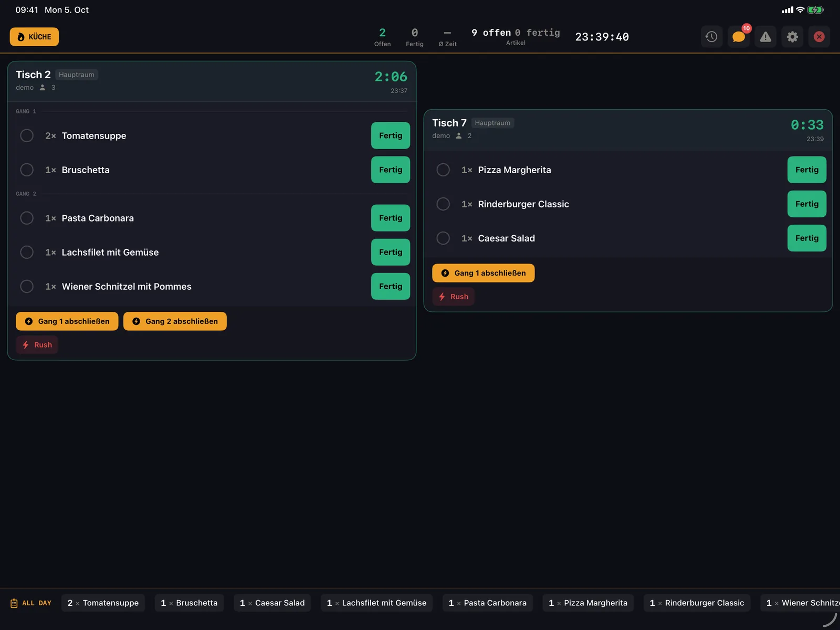The height and width of the screenshot is (630, 840).
Task: Trigger Rush for Tisch 2
Action: (x=37, y=345)
